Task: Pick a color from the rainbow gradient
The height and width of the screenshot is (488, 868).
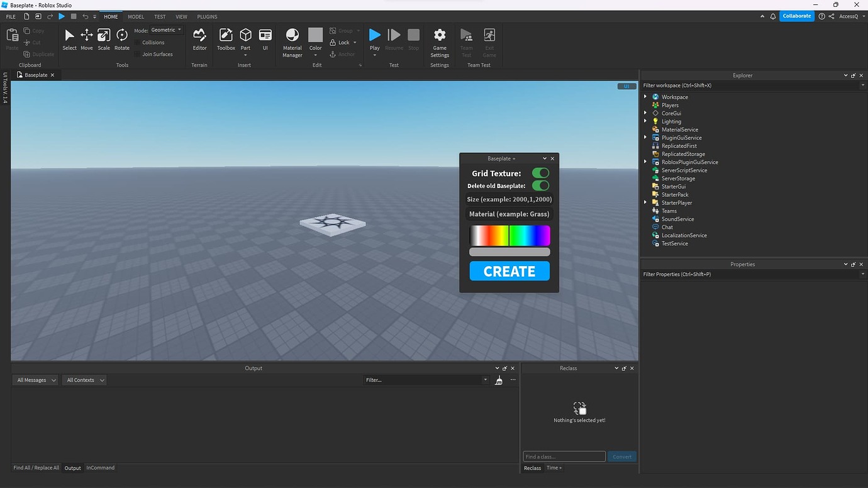Action: tap(509, 235)
